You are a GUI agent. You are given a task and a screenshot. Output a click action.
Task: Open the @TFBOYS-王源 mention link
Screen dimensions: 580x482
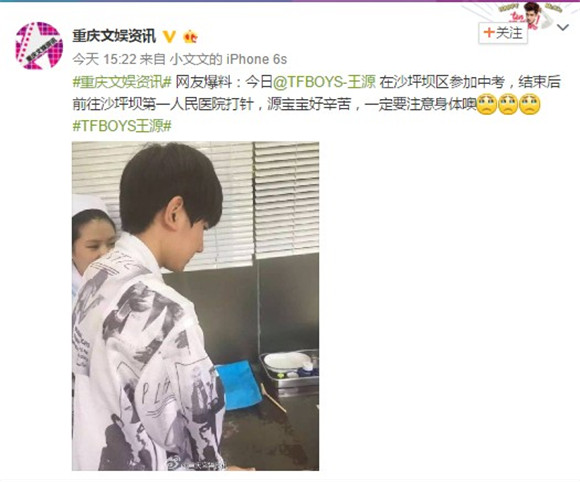(x=324, y=82)
